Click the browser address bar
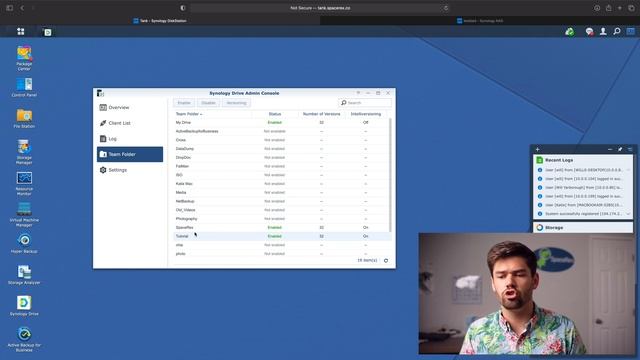640x360 pixels. [x=320, y=8]
